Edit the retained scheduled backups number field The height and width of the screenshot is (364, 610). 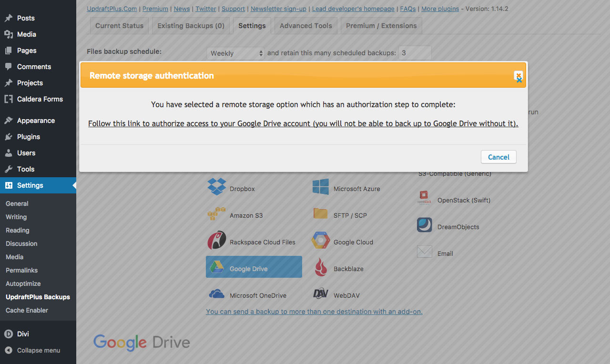click(x=415, y=53)
